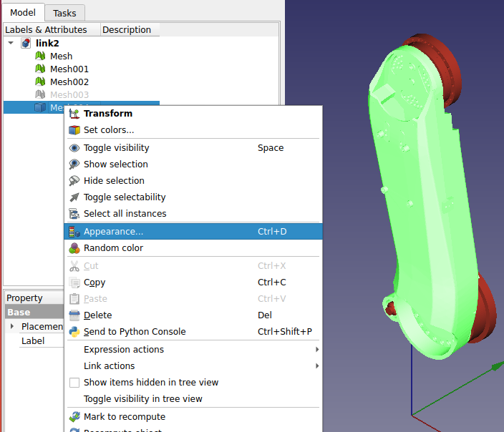Viewport: 504px width, 432px height.
Task: Click the Python Console icon
Action: click(x=74, y=332)
